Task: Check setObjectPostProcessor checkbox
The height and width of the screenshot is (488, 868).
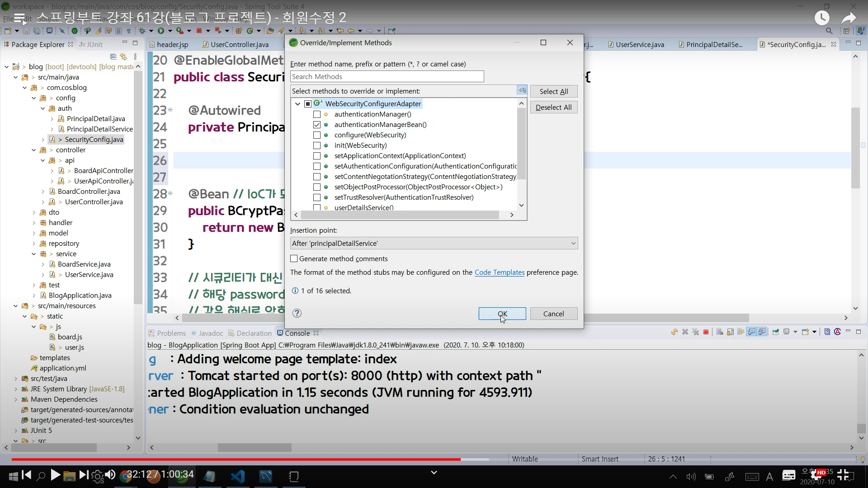Action: coord(317,187)
